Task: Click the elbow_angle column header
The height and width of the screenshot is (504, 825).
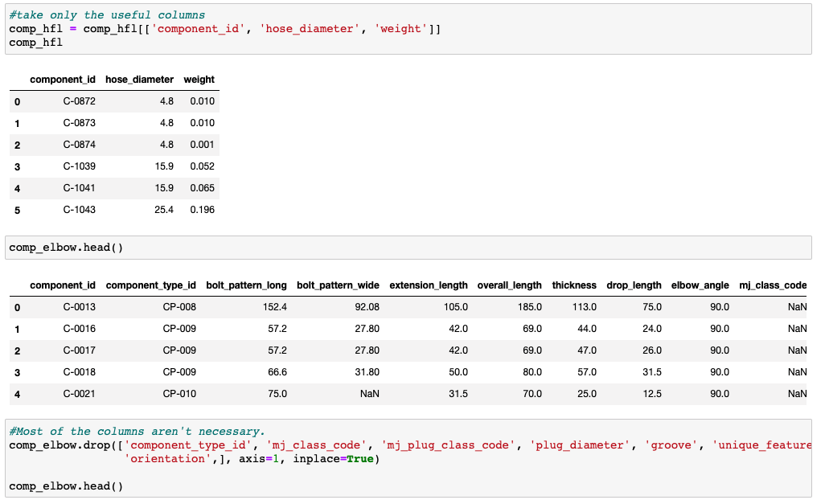Action: (700, 285)
